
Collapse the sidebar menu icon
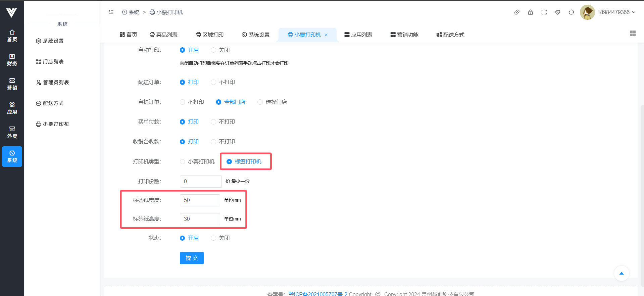(x=111, y=12)
